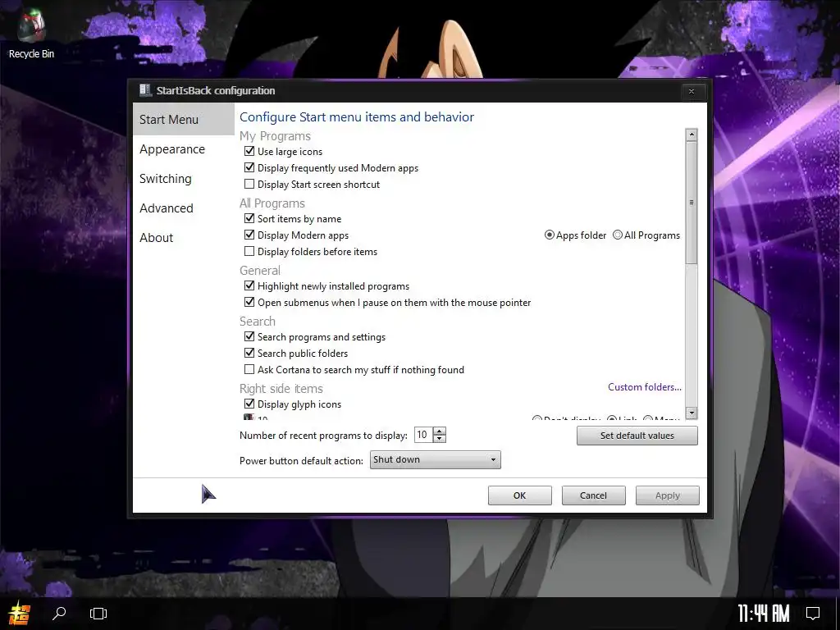Click the Cancel button
Screen dimensions: 840x630
(x=594, y=495)
